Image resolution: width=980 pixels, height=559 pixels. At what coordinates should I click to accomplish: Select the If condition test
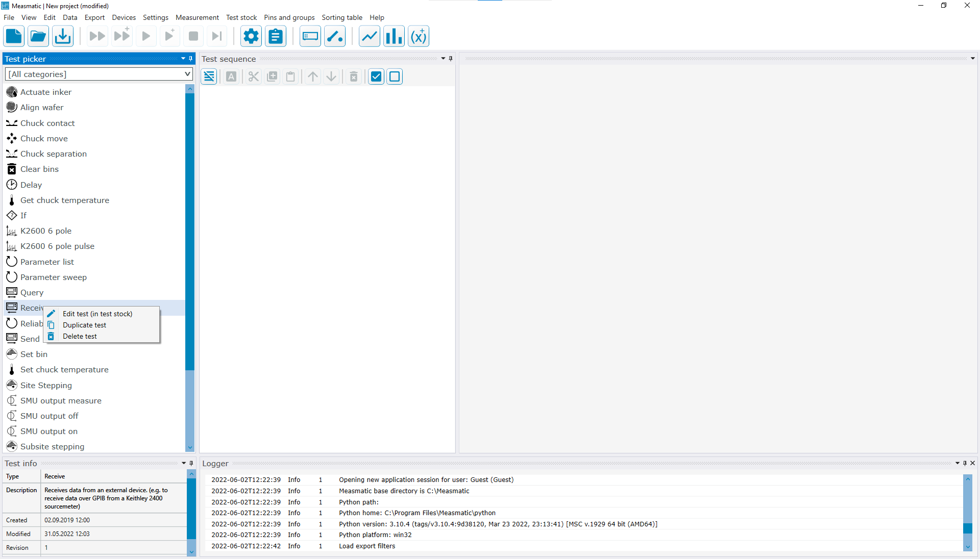point(94,215)
